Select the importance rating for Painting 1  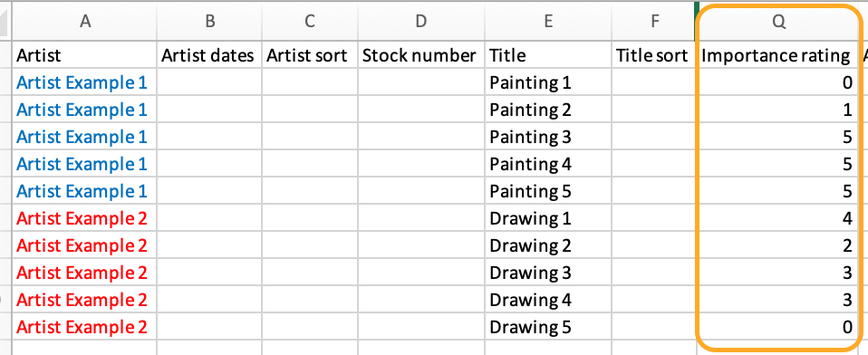(777, 82)
